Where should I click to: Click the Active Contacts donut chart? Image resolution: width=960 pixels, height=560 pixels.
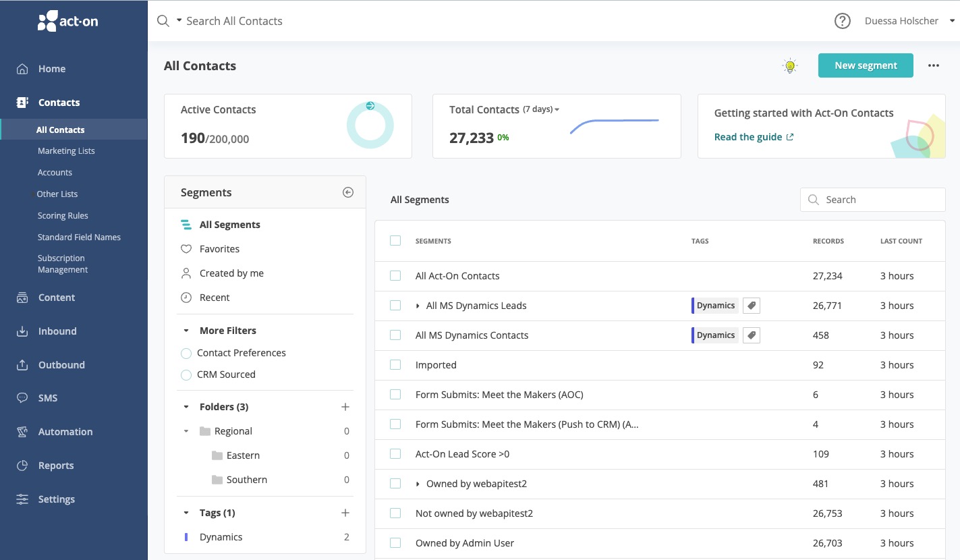point(370,125)
